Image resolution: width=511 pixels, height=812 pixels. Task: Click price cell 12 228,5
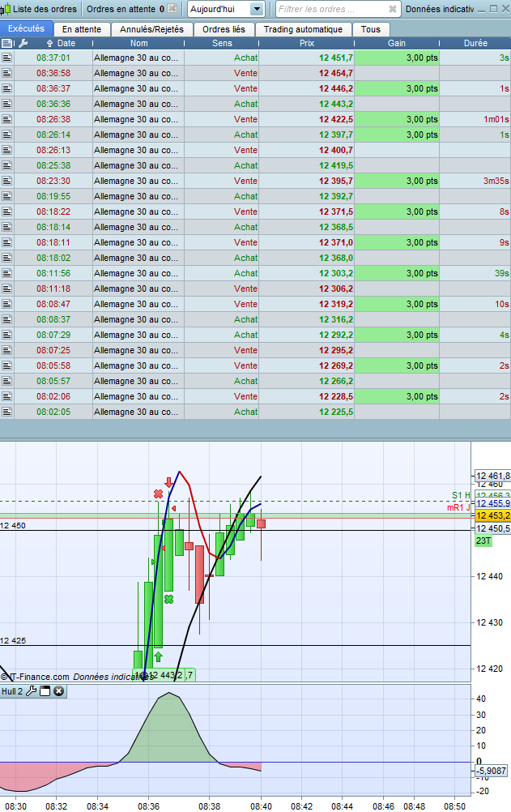pos(306,396)
